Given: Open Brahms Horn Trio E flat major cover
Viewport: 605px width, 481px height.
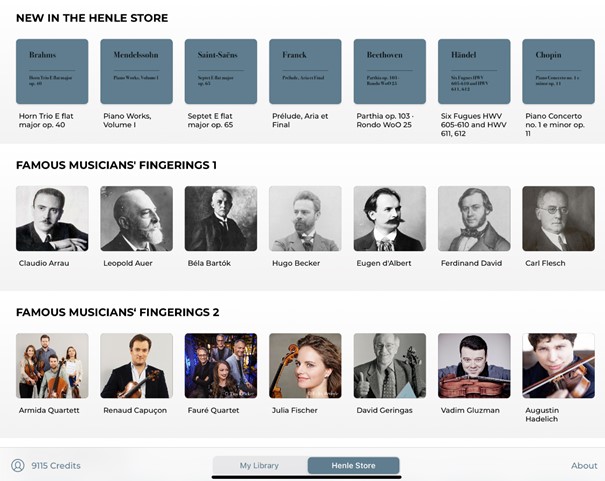Looking at the screenshot, I should (52, 72).
